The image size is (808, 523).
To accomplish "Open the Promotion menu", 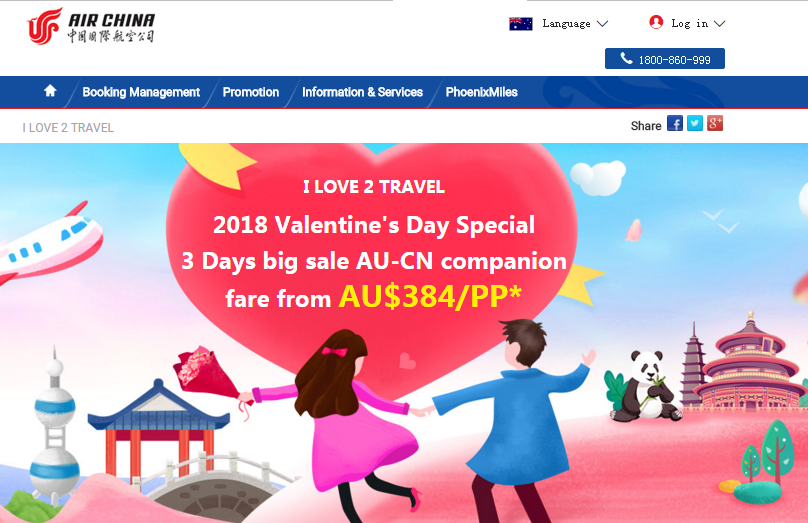I will 250,92.
